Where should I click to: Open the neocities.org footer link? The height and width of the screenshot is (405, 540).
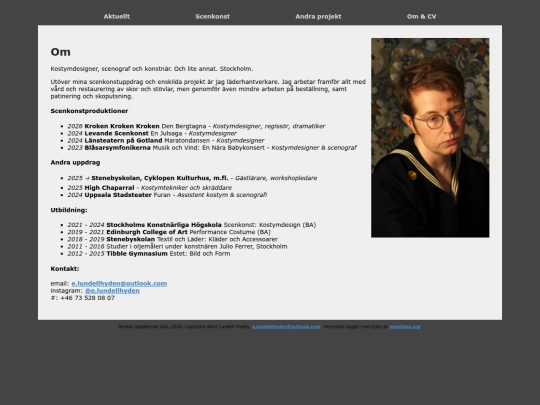(x=405, y=327)
